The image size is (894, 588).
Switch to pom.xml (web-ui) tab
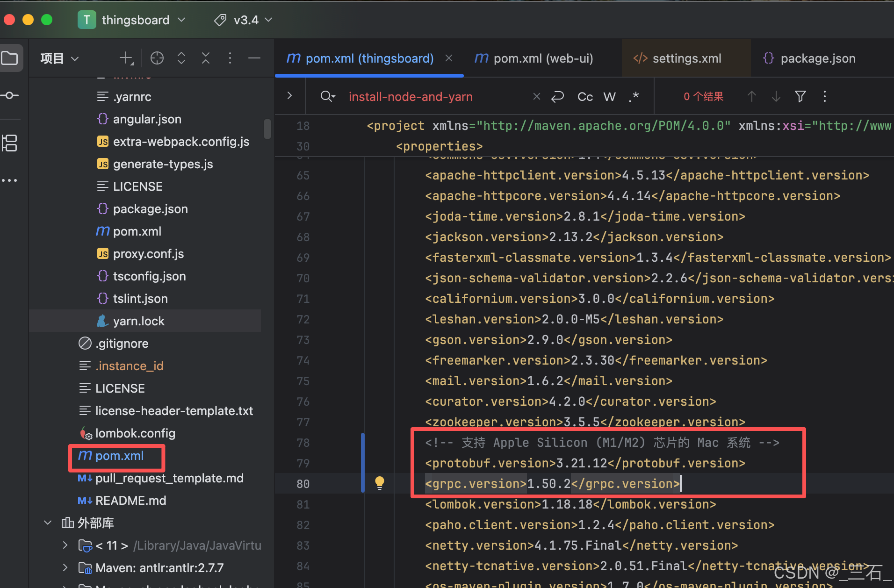[534, 58]
